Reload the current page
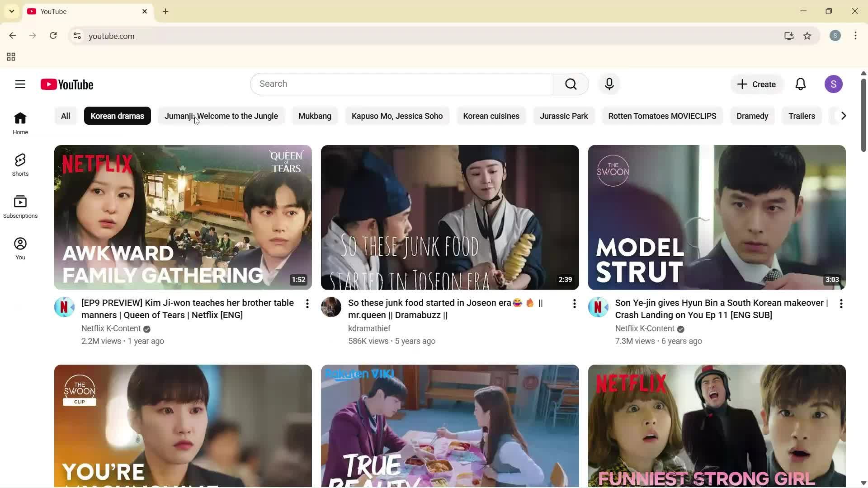The width and height of the screenshot is (868, 488). [53, 36]
